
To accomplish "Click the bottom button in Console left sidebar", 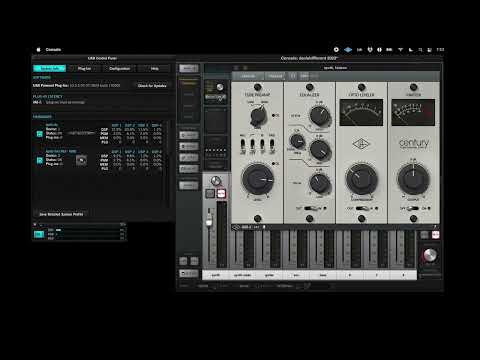I will [x=189, y=273].
